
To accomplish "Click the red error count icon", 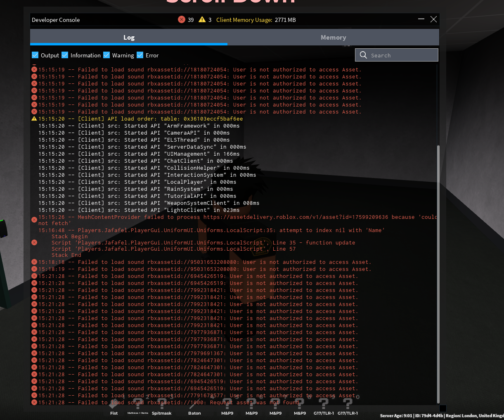I will (x=181, y=19).
